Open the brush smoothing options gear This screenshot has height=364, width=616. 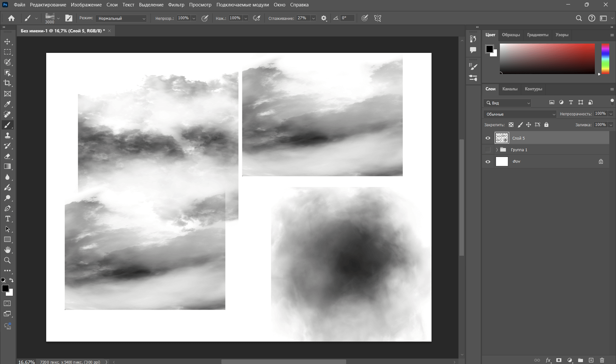(x=324, y=18)
